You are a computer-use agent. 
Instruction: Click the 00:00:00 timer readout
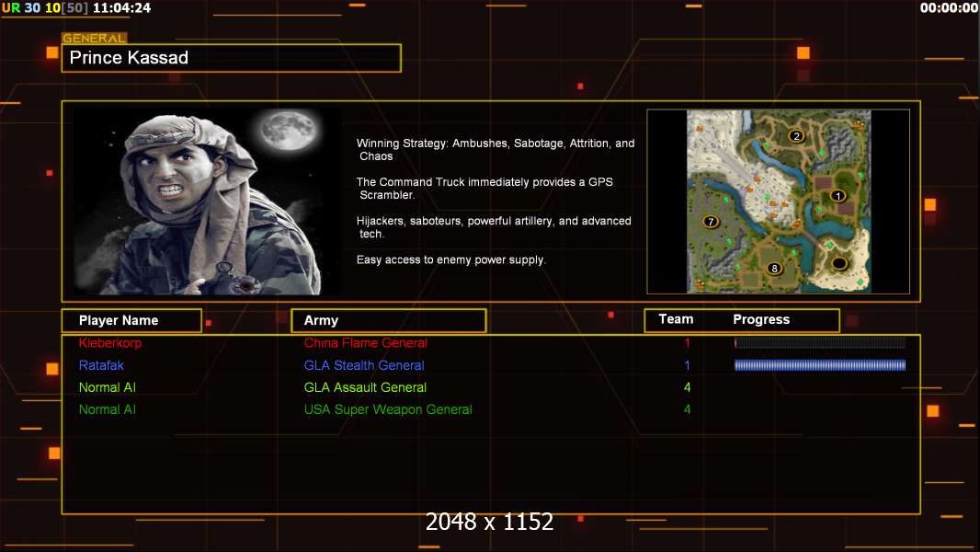pyautogui.click(x=948, y=8)
